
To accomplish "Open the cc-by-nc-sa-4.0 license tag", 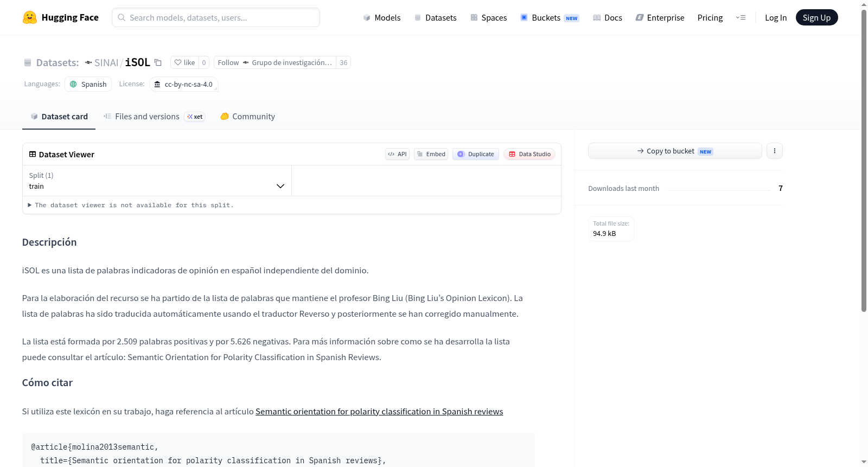I will point(183,84).
